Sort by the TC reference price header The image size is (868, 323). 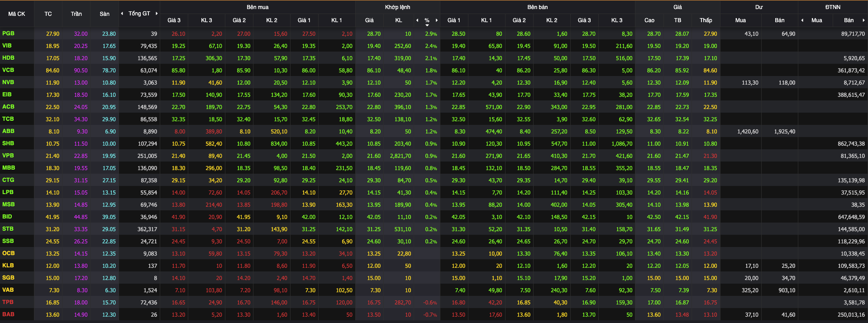pyautogui.click(x=48, y=14)
